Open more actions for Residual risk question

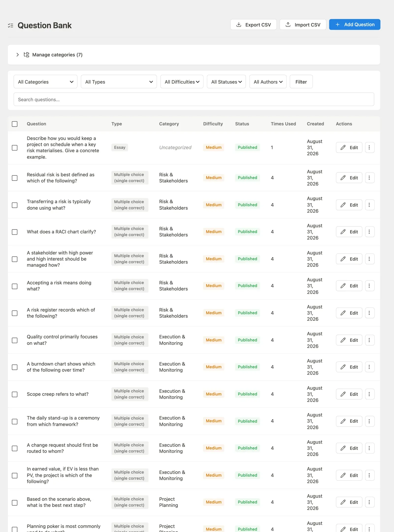pos(369,178)
